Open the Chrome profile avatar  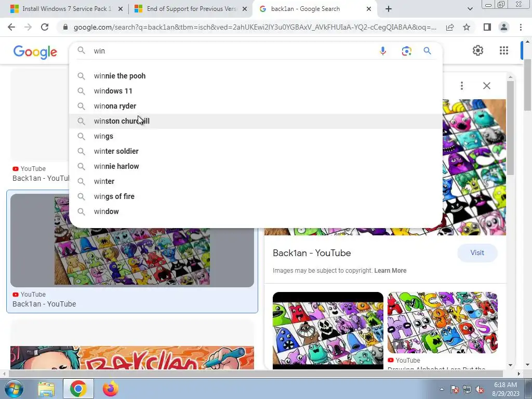(x=504, y=27)
